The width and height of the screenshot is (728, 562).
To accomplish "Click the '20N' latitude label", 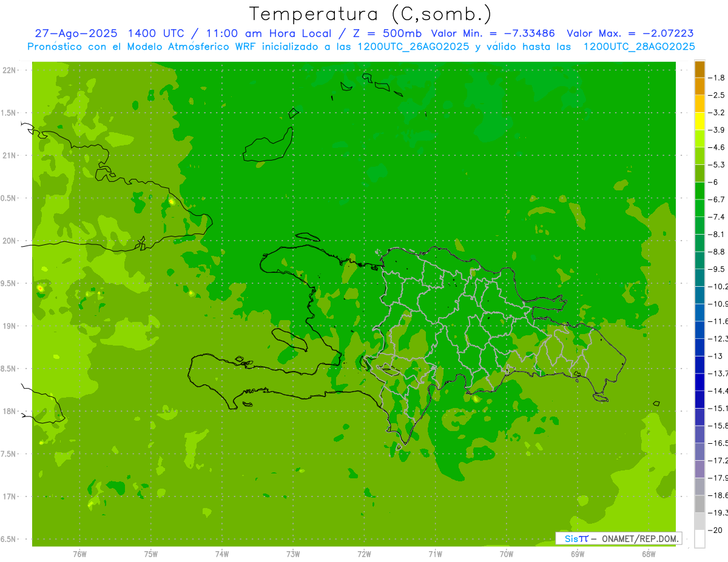I will 10,241.
